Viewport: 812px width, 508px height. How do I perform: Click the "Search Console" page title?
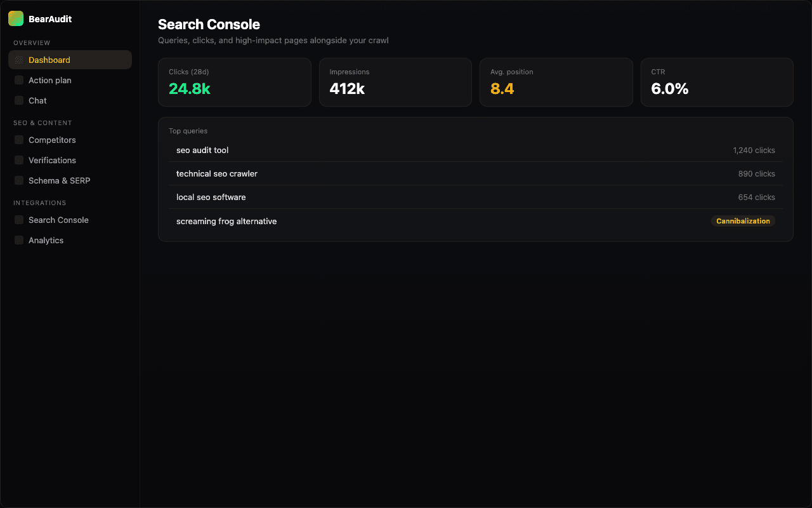click(x=209, y=24)
